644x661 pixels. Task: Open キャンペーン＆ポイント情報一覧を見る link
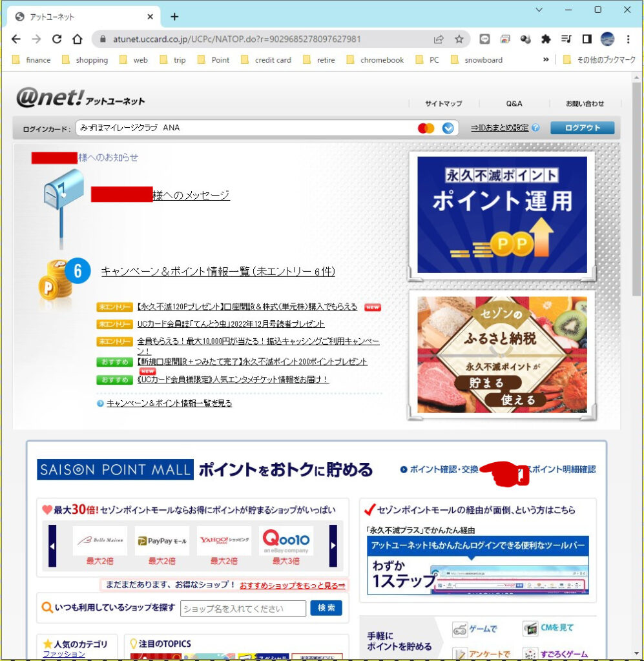tap(169, 403)
